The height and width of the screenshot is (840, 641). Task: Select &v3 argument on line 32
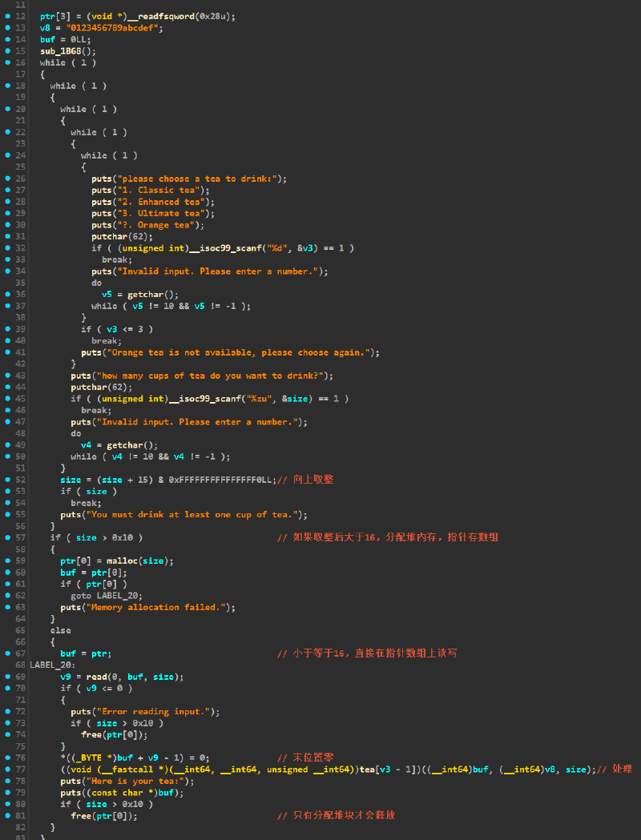click(306, 248)
